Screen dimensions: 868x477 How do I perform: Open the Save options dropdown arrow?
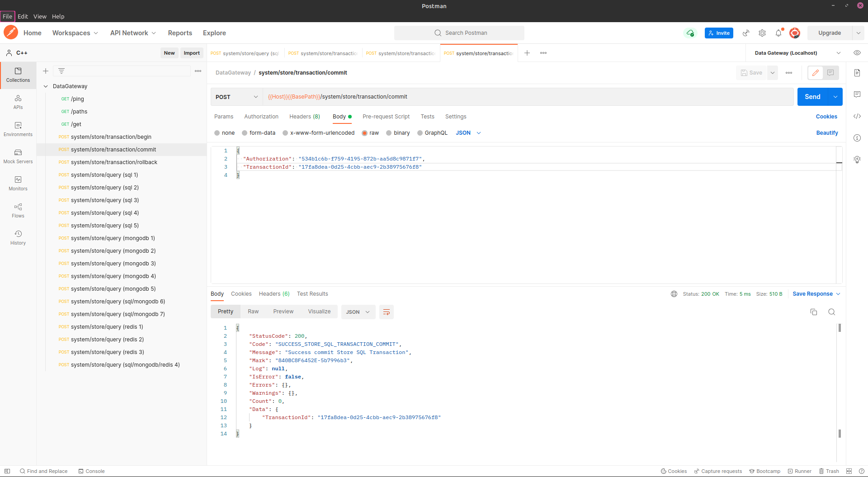[x=773, y=73]
